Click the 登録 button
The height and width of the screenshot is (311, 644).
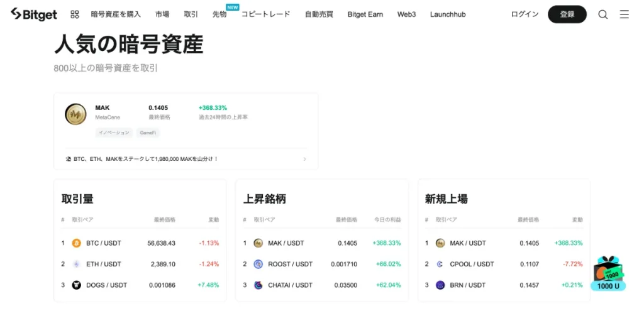(x=567, y=14)
